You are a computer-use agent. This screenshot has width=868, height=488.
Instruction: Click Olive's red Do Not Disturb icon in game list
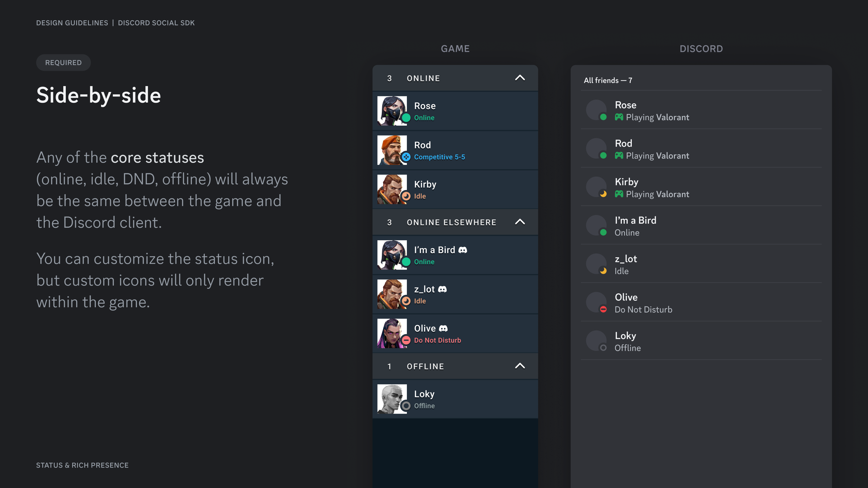click(x=406, y=340)
